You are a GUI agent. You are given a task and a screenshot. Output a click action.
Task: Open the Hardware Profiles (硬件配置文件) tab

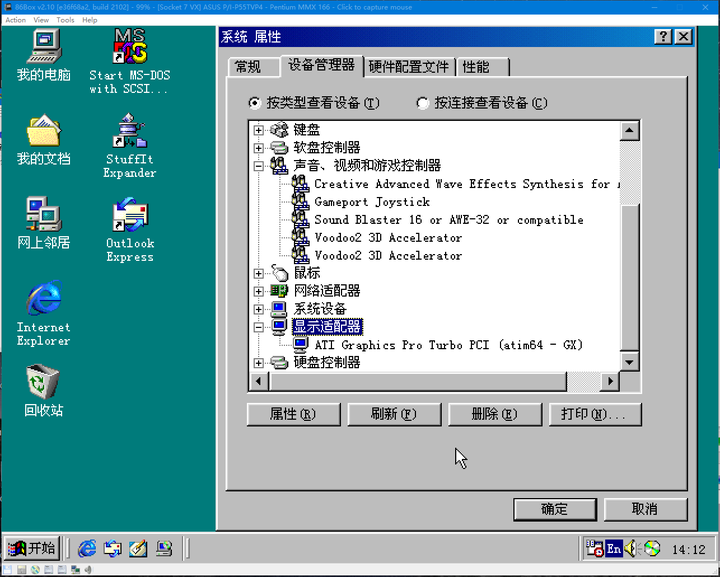[x=409, y=67]
